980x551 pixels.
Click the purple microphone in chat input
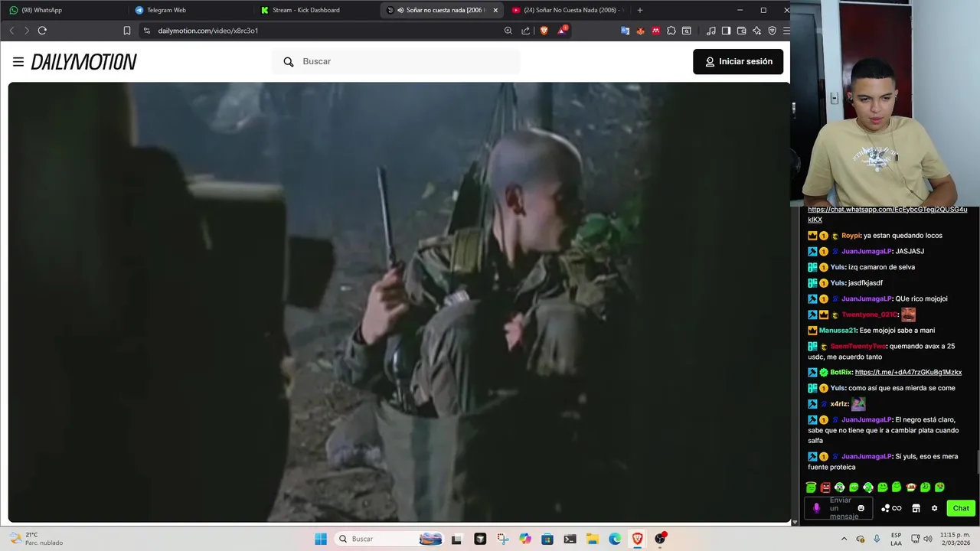[x=816, y=508]
